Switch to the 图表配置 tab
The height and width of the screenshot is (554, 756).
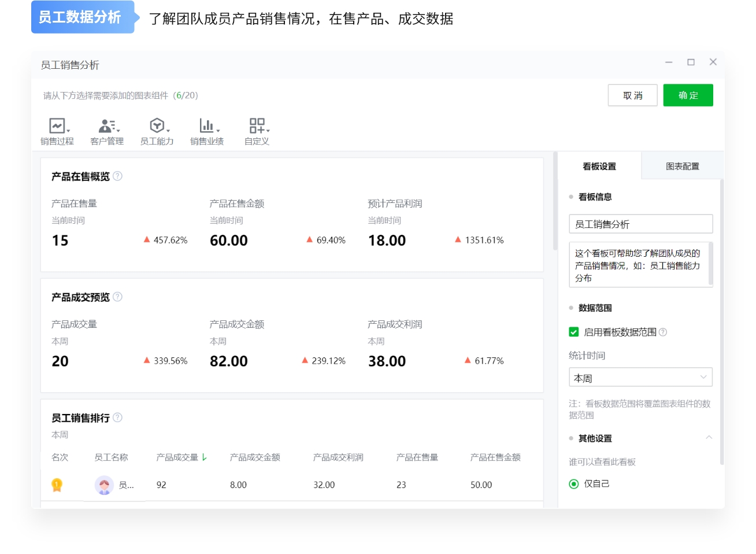click(683, 165)
